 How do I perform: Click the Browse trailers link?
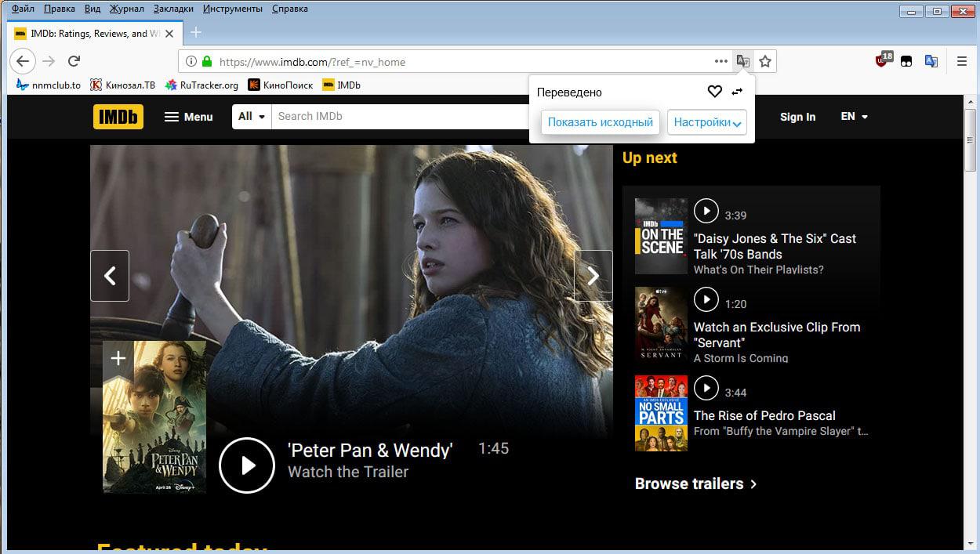tap(696, 483)
